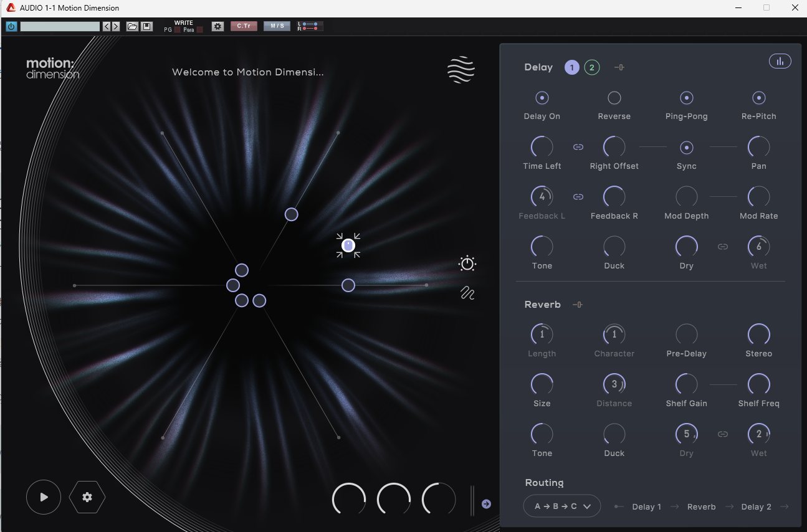Click the Feedback L knob
This screenshot has width=807, height=532.
542,197
